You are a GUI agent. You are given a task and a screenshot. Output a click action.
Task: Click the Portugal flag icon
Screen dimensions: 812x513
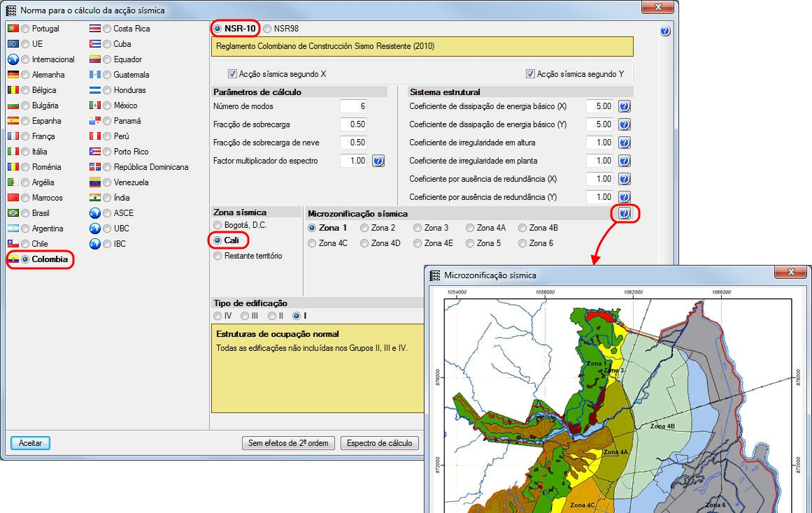13,29
